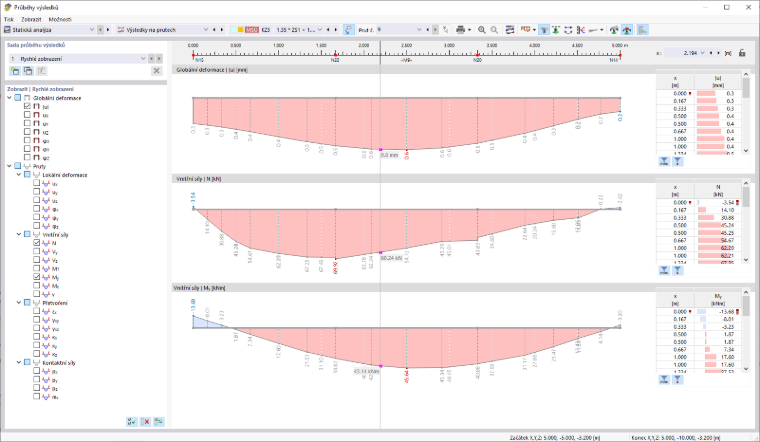Image resolution: width=760 pixels, height=442 pixels.
Task: Click next member arrow beside Prut č. field
Action: [435, 30]
